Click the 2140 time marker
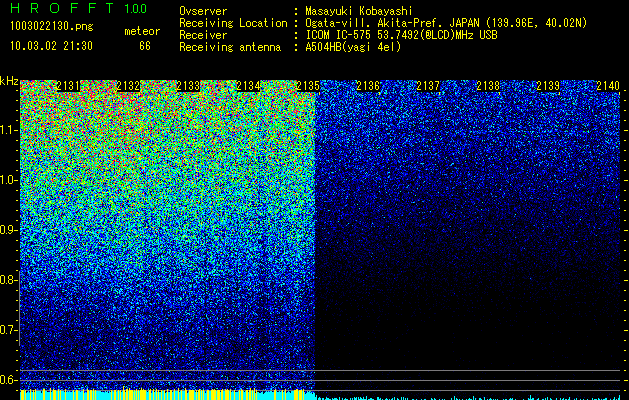629x400 pixels. tap(608, 86)
